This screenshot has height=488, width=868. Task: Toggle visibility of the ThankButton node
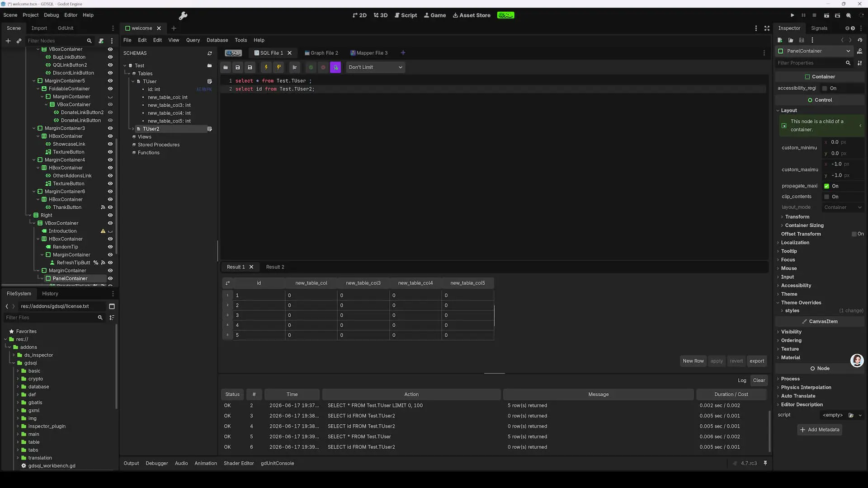(110, 207)
